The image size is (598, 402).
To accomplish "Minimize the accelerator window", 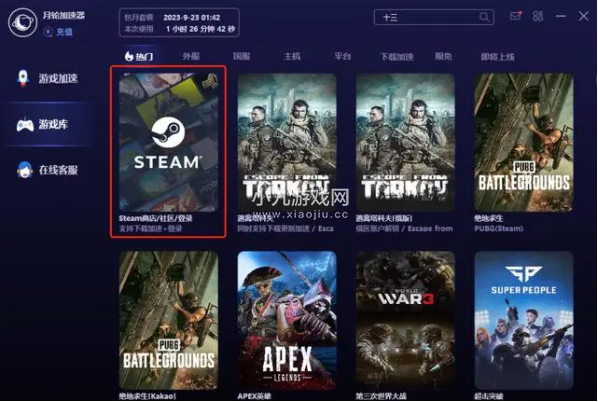I will (x=561, y=16).
